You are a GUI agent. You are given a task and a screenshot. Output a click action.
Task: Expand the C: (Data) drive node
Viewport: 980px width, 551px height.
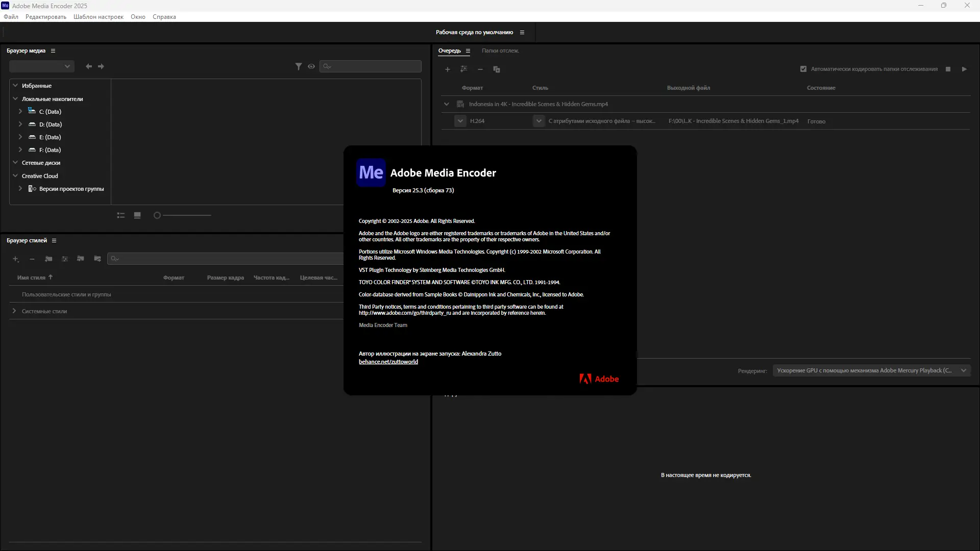tap(20, 111)
